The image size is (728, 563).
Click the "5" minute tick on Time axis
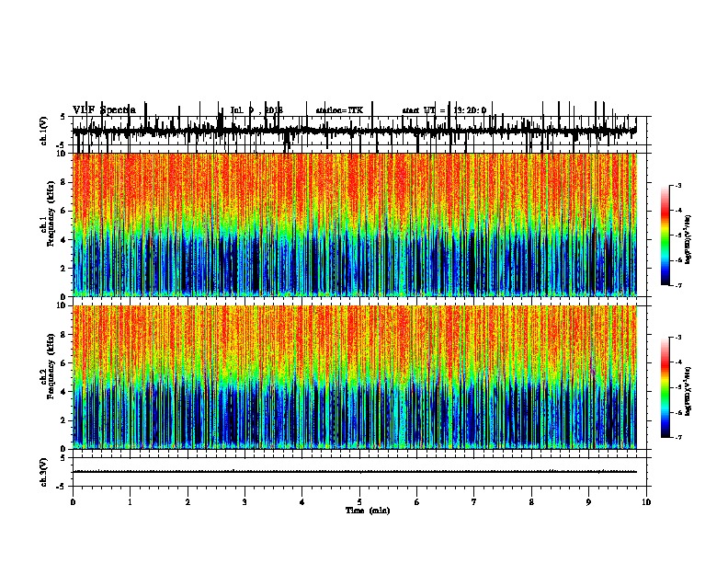coord(359,502)
